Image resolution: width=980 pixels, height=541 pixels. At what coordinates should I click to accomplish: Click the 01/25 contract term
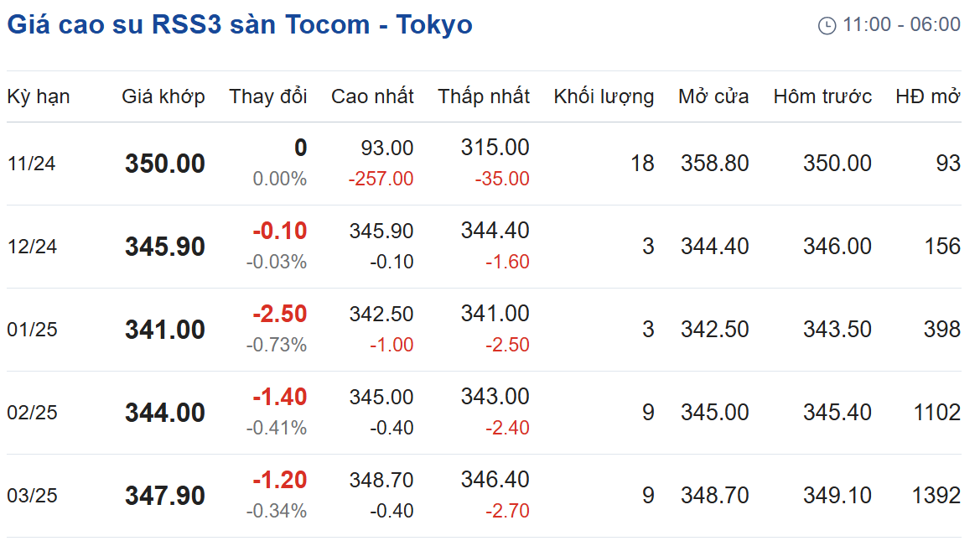pyautogui.click(x=32, y=330)
